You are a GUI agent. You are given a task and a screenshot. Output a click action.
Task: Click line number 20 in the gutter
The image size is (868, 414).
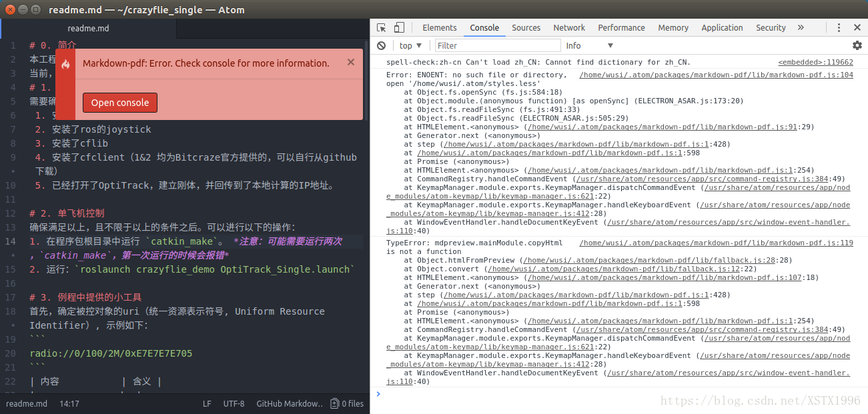click(x=10, y=353)
